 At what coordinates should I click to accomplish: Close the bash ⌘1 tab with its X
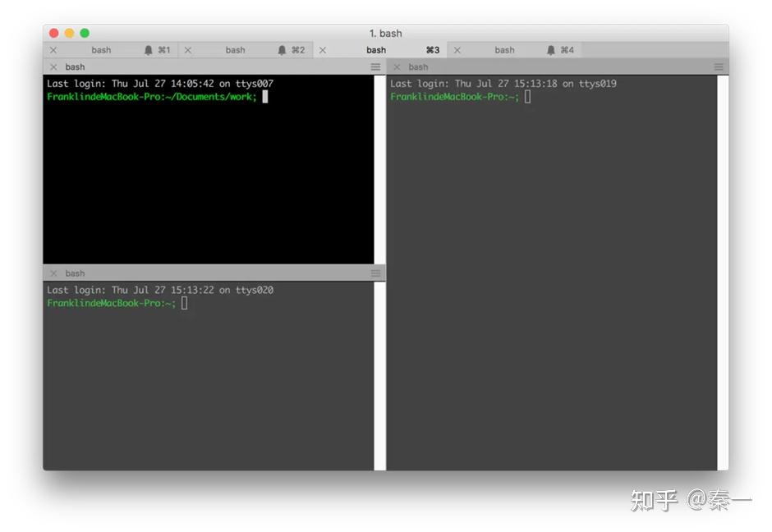tap(53, 49)
